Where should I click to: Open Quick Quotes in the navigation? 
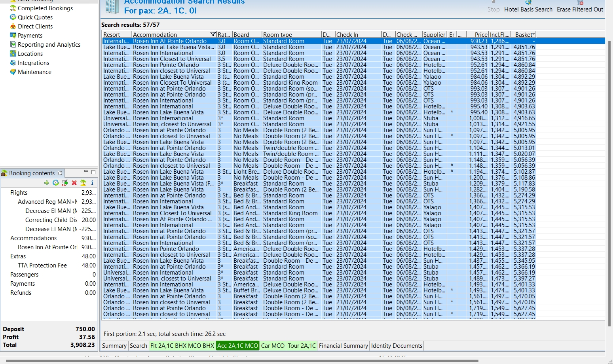click(35, 17)
